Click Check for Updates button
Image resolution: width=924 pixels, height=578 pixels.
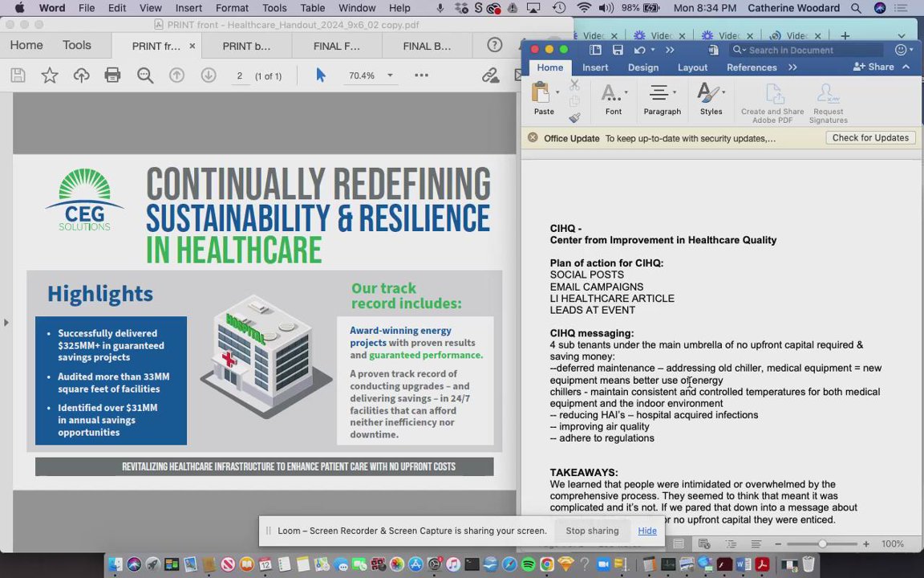[870, 137]
